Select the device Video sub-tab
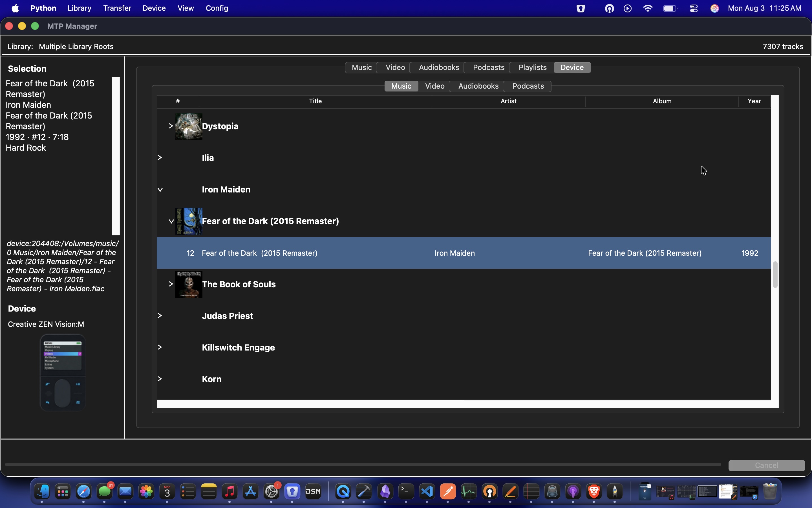Screen dimensions: 812x508 pos(434,86)
